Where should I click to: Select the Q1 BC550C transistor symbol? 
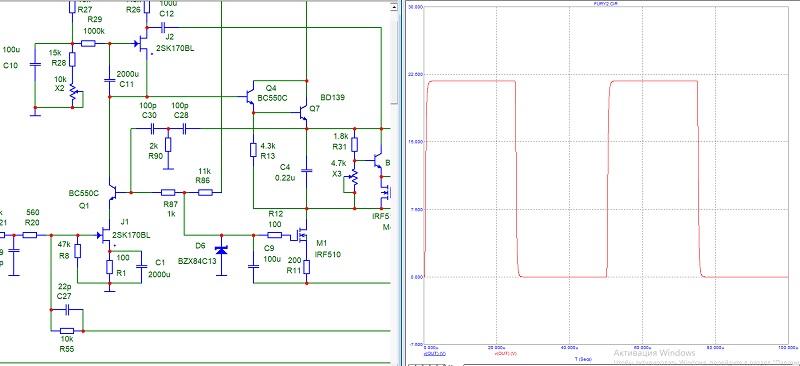112,192
